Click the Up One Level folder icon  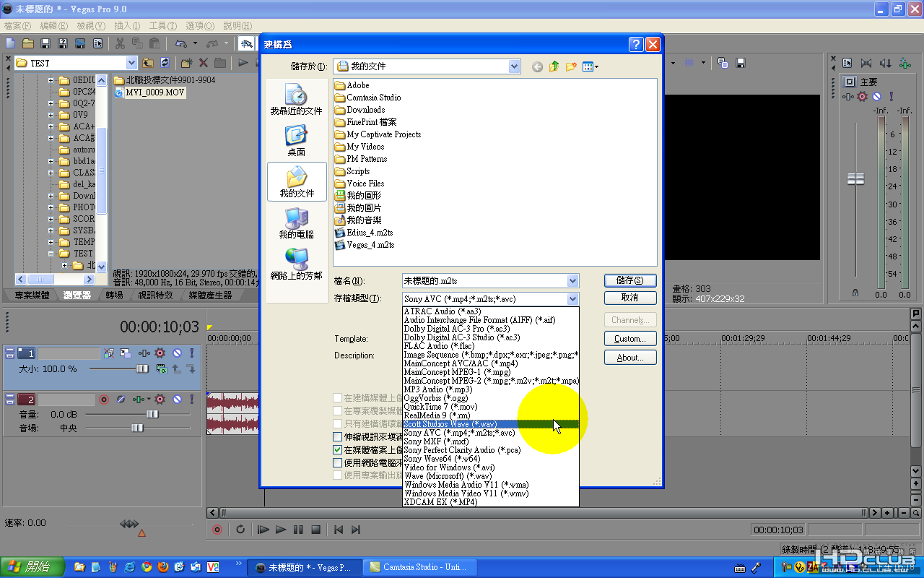(554, 66)
